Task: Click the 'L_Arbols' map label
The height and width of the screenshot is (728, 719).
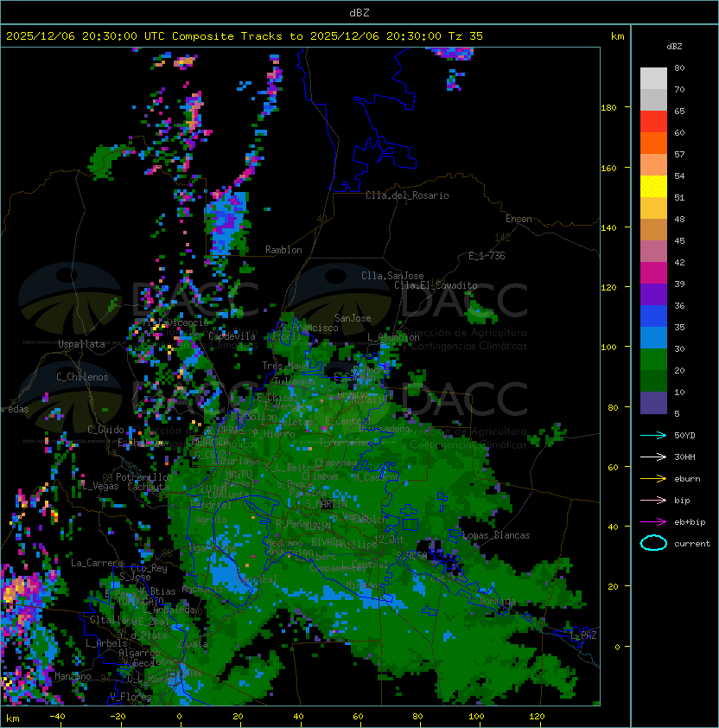Action: pyautogui.click(x=106, y=643)
